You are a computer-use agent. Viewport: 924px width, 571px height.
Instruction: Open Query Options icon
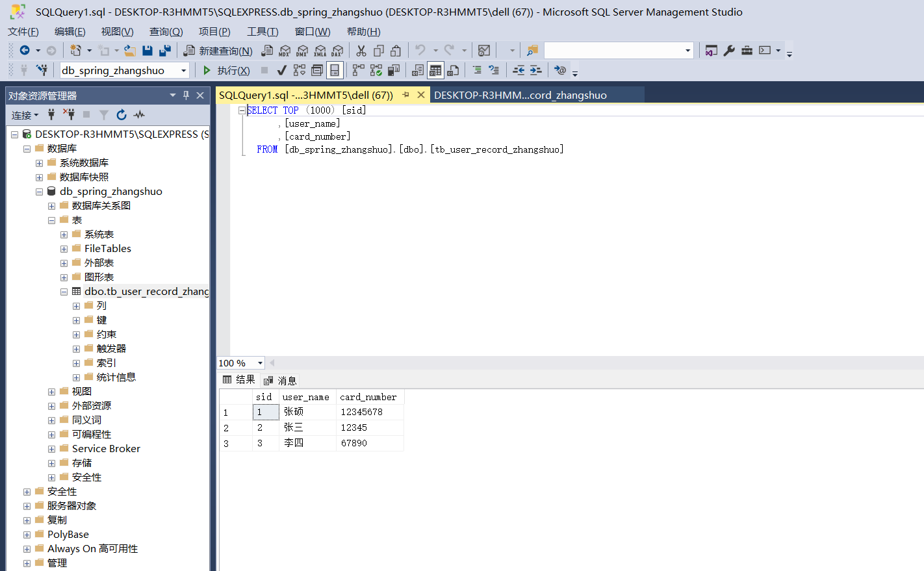pos(317,70)
